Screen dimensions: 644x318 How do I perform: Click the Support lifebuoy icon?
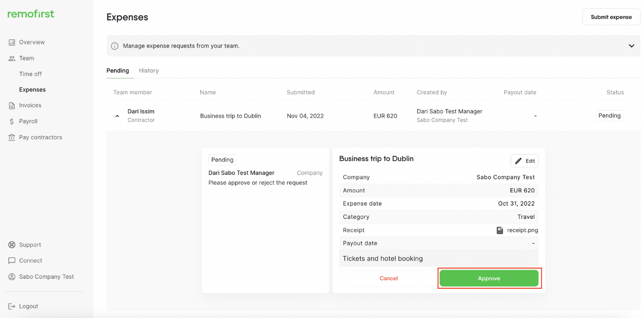(x=12, y=245)
